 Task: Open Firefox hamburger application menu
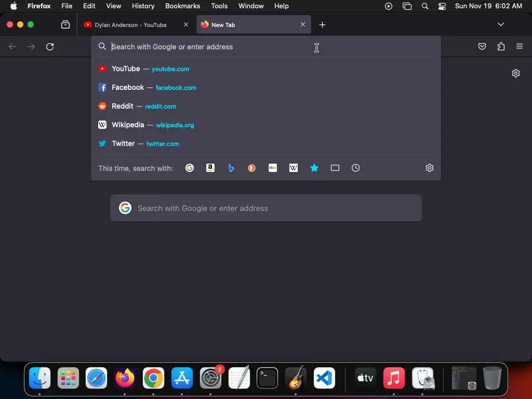tap(520, 46)
